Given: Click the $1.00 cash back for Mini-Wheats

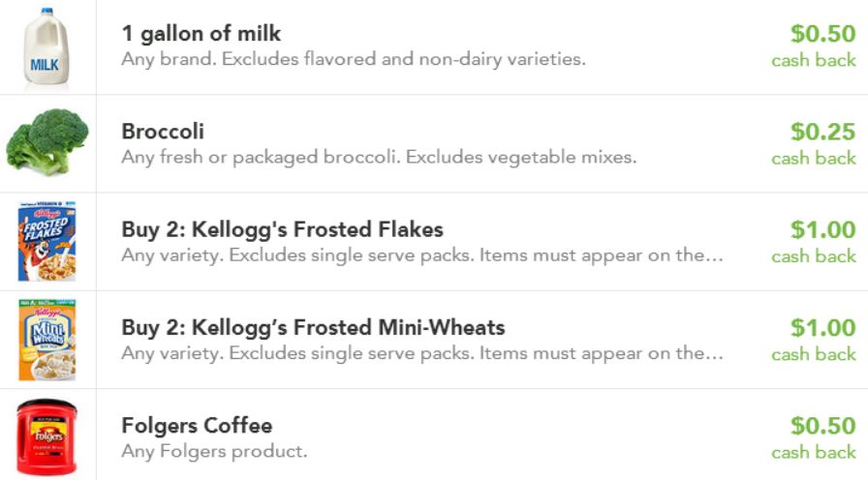Looking at the screenshot, I should pos(822,328).
